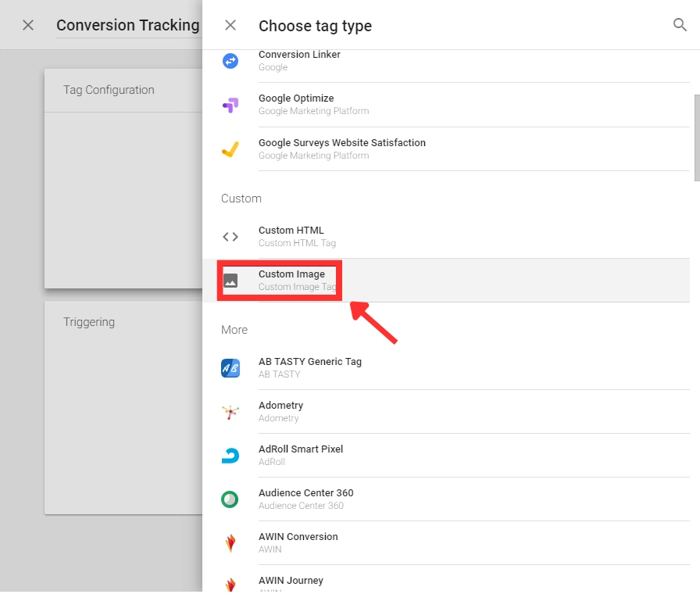Viewport: 700px width, 594px height.
Task: Select AdRoll Smart Pixel tag
Action: coord(446,456)
